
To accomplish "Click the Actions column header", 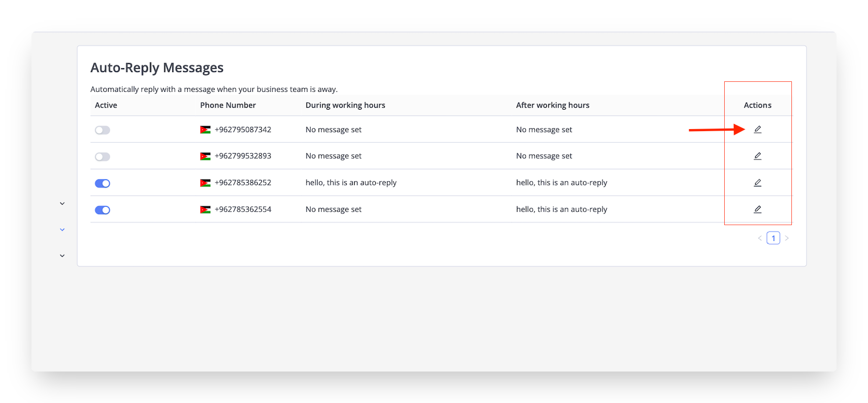I will [x=757, y=105].
